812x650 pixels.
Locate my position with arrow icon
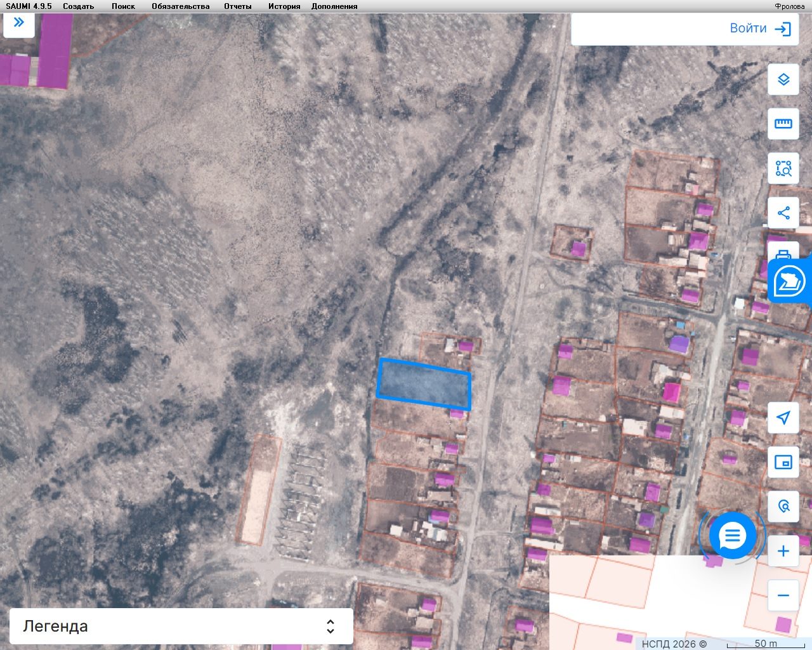(783, 418)
